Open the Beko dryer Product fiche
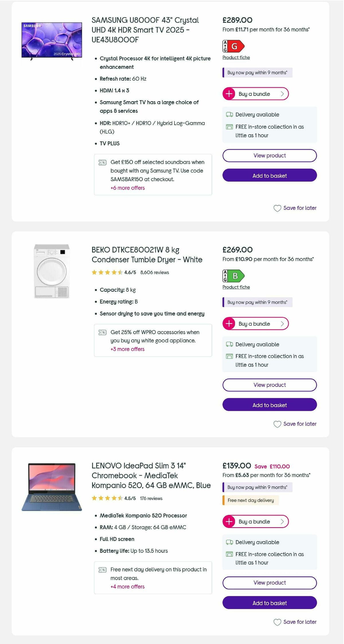Image resolution: width=344 pixels, height=644 pixels. [x=236, y=287]
